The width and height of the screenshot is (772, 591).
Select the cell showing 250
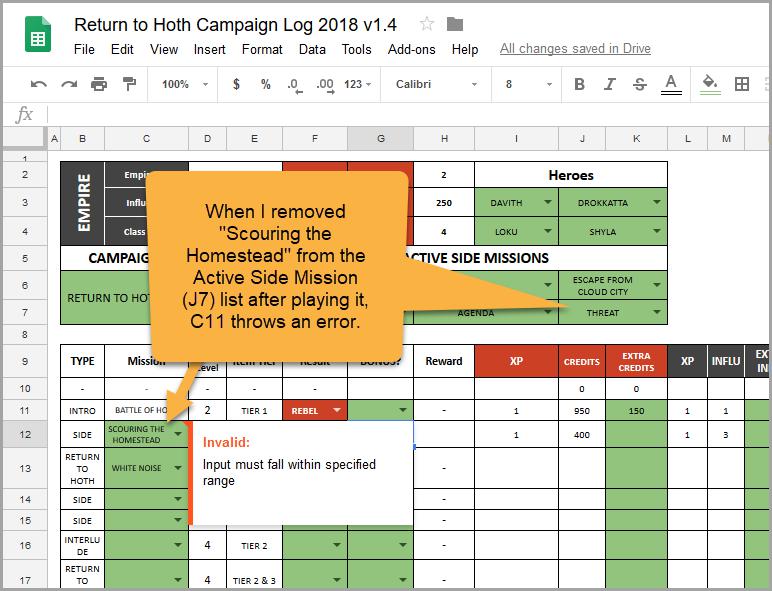(444, 202)
